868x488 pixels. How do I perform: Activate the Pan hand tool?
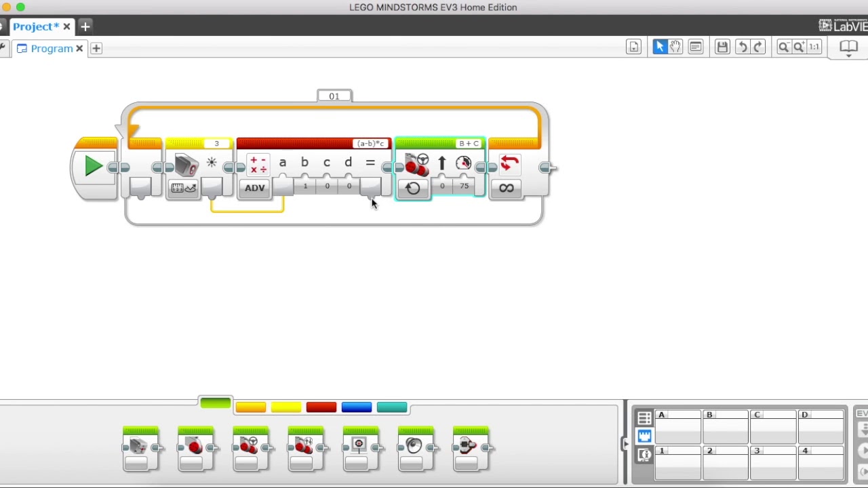pyautogui.click(x=675, y=47)
